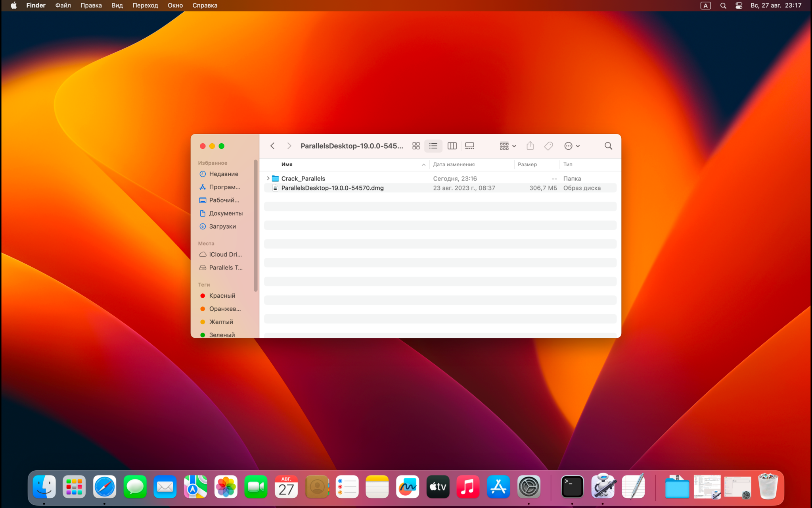Open Contacts from the Dock
This screenshot has width=812, height=508.
317,487
